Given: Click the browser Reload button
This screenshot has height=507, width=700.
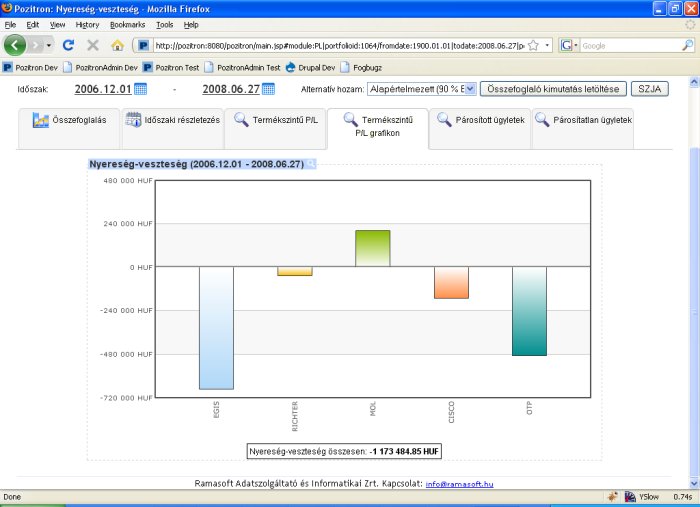Looking at the screenshot, I should (68, 45).
